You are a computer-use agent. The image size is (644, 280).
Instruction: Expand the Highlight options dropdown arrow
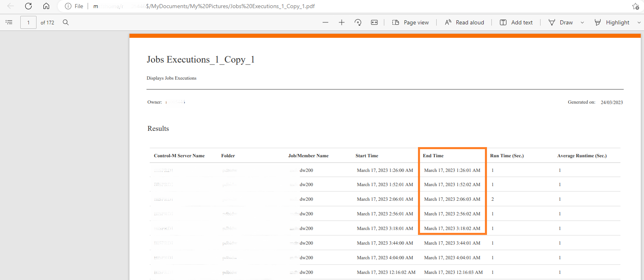(639, 22)
